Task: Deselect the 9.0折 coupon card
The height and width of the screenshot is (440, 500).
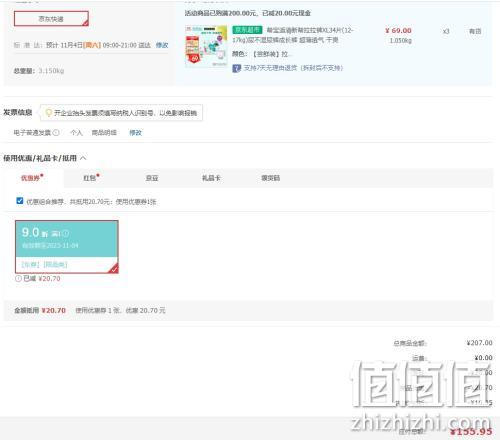Action: [67, 247]
